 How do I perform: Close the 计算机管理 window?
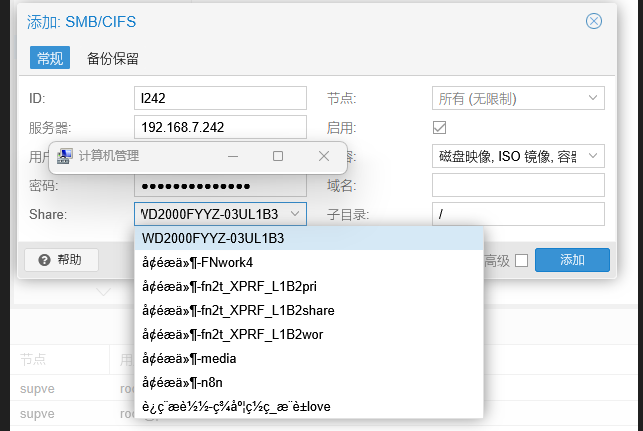(324, 156)
